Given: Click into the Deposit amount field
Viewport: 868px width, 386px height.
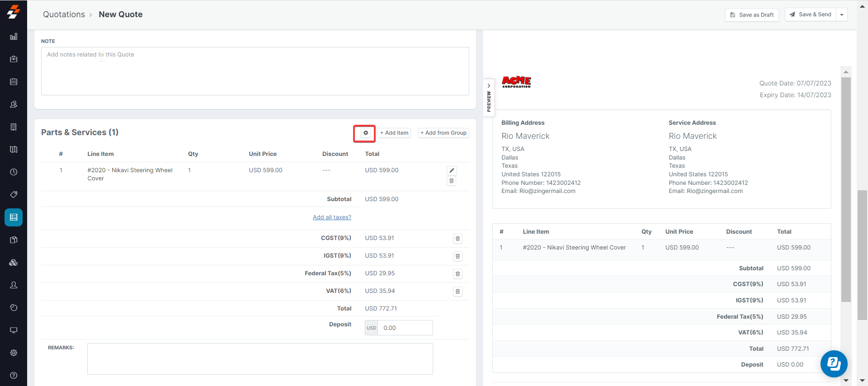Looking at the screenshot, I should (x=405, y=328).
